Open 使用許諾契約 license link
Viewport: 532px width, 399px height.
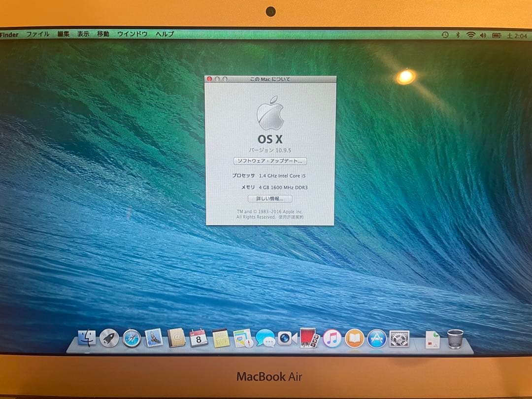point(291,217)
